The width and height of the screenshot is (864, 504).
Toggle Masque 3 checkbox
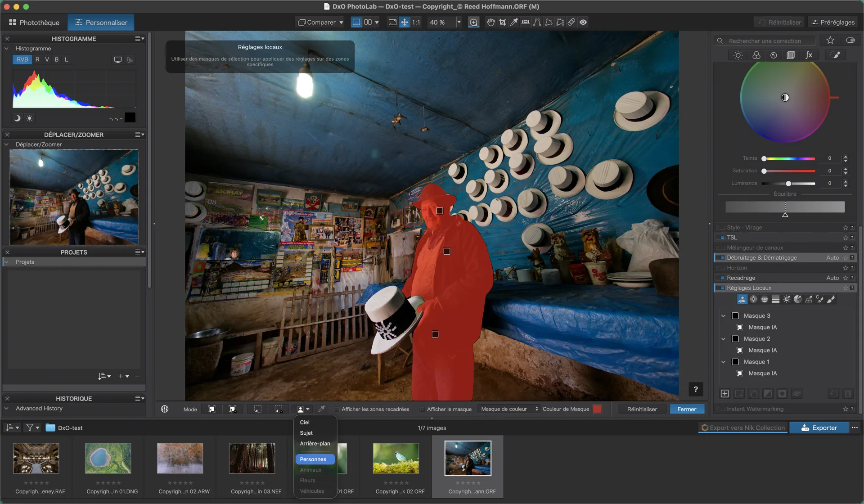coord(735,316)
